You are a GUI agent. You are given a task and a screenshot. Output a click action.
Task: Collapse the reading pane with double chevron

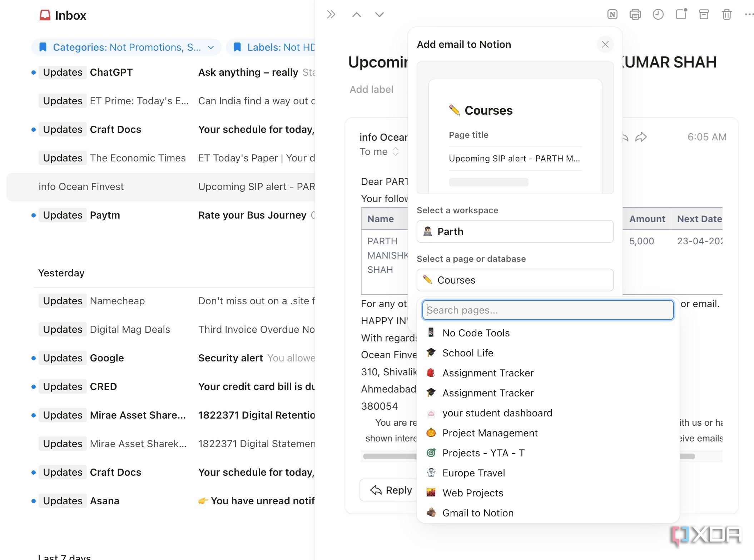point(331,15)
